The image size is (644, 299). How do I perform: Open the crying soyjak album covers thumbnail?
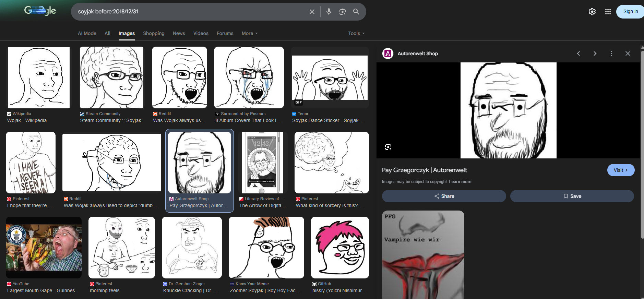point(249,77)
